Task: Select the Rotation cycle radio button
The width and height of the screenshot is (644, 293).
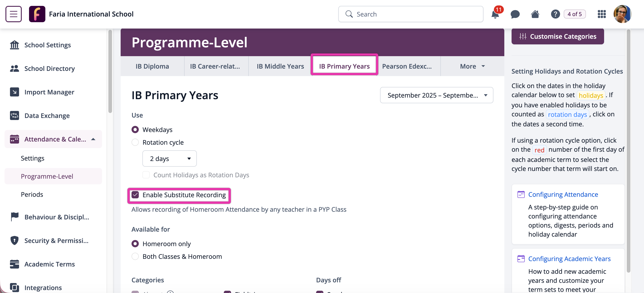Action: click(x=135, y=142)
